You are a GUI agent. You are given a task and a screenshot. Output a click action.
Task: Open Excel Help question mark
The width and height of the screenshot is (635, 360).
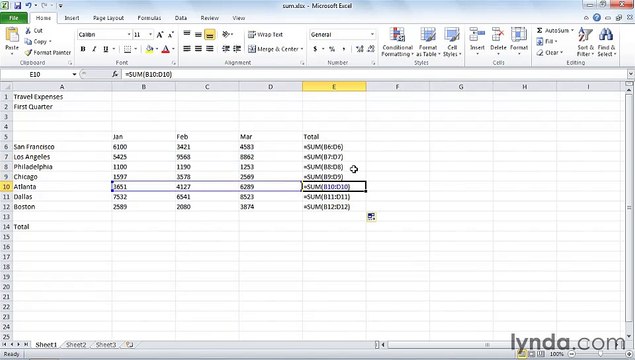point(597,17)
